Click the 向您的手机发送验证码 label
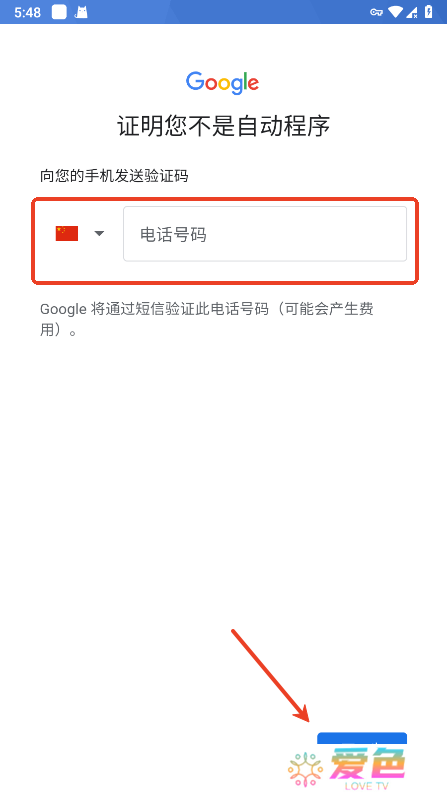This screenshot has height=794, width=447. (x=114, y=176)
